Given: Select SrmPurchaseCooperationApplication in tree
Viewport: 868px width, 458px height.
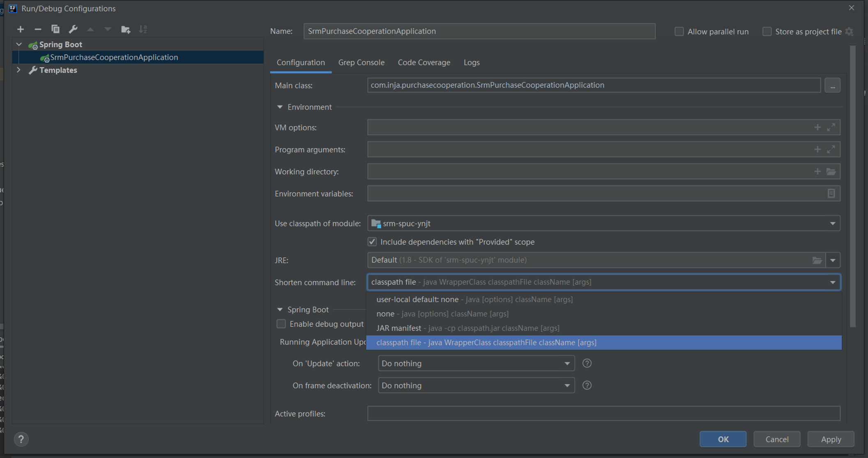Looking at the screenshot, I should [138, 57].
